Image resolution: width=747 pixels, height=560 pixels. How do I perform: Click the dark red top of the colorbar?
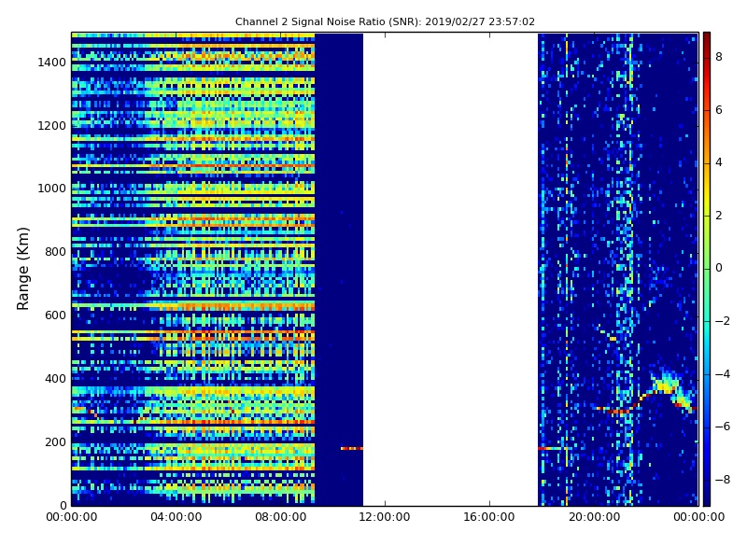(x=707, y=38)
